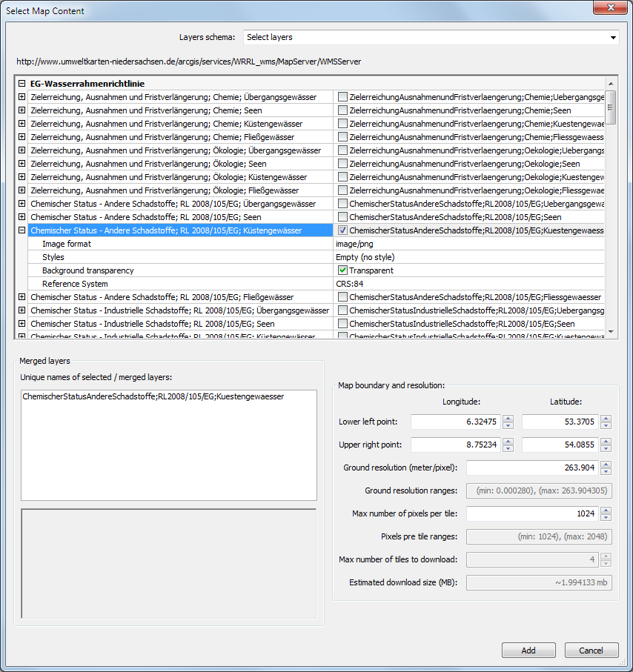Image resolution: width=633 pixels, height=672 pixels.
Task: Enable ChemischerStatusAndereSchadstoffe Fliessgewaesser layer checkbox
Action: coord(342,297)
